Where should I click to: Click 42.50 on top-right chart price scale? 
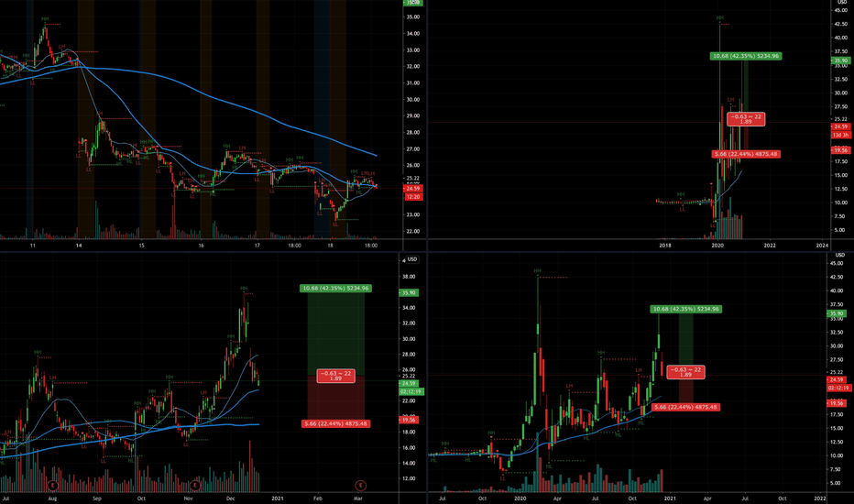tap(841, 24)
